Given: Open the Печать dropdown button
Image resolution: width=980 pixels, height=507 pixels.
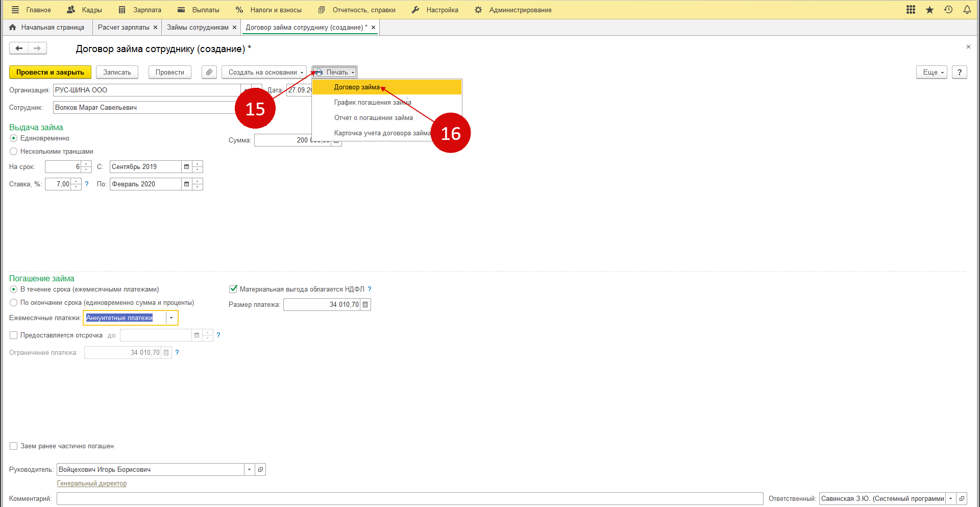Looking at the screenshot, I should click(334, 72).
